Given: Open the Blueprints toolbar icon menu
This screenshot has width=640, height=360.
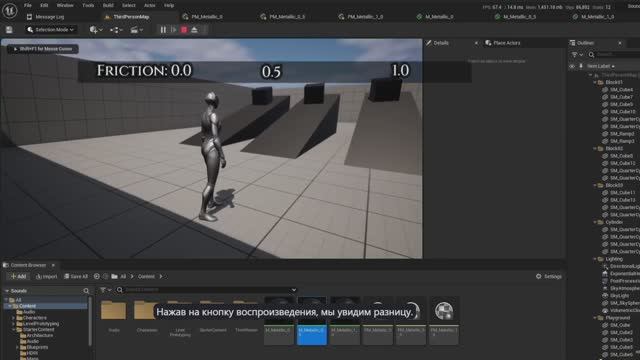Looking at the screenshot, I should tap(116, 30).
